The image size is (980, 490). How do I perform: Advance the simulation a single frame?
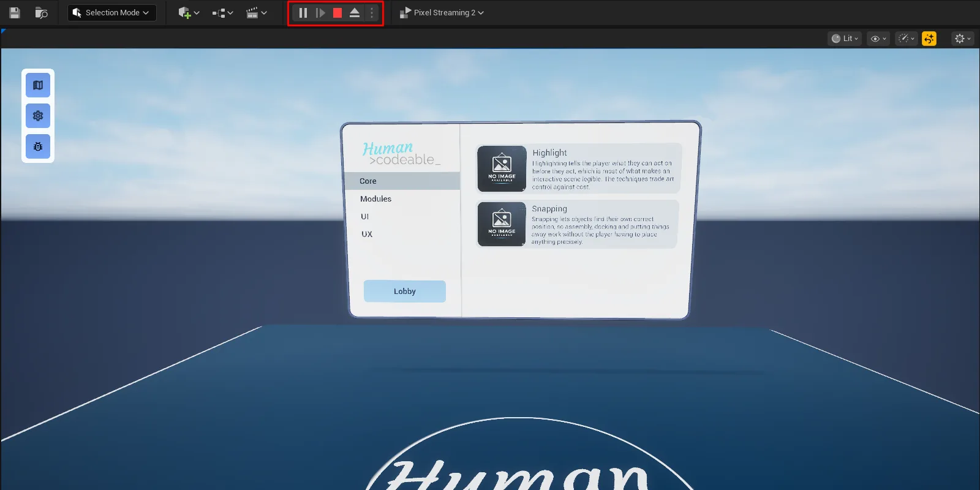coord(320,13)
